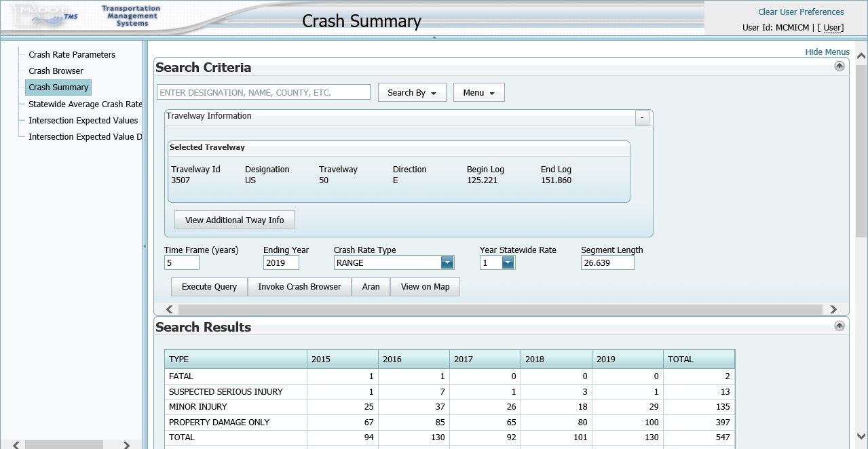This screenshot has width=868, height=449.
Task: Open Crash Rate Parameters in the sidebar
Action: pyautogui.click(x=72, y=55)
